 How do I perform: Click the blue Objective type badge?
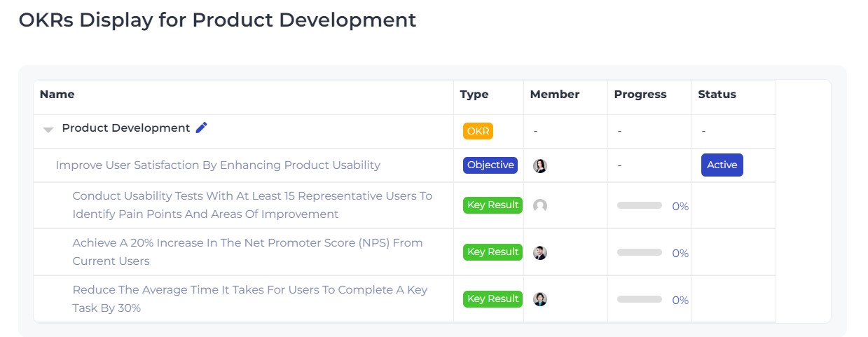[490, 165]
